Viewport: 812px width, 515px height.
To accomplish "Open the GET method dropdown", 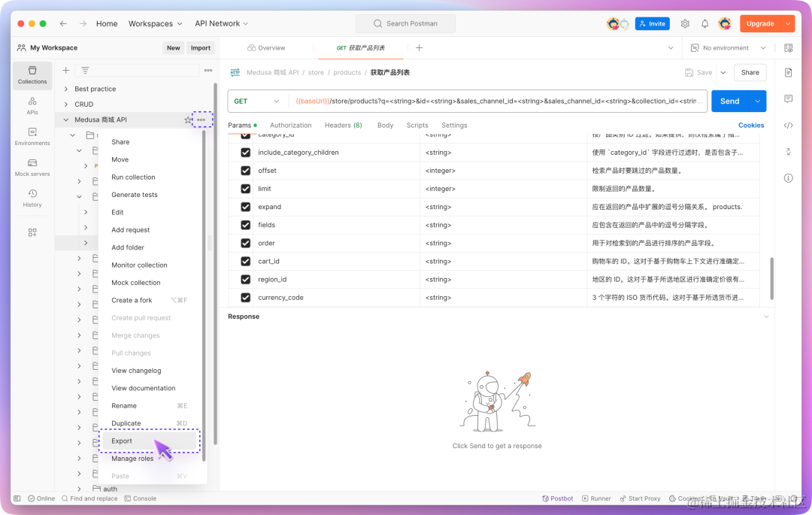I will [x=257, y=101].
